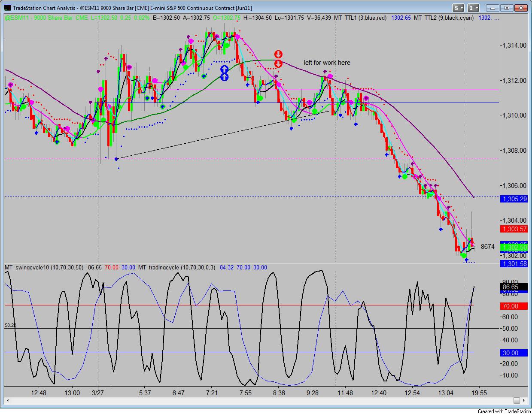The width and height of the screenshot is (532, 414).
Task: Select the @ESM11 - 9000 Share Bar label
Action: point(40,18)
